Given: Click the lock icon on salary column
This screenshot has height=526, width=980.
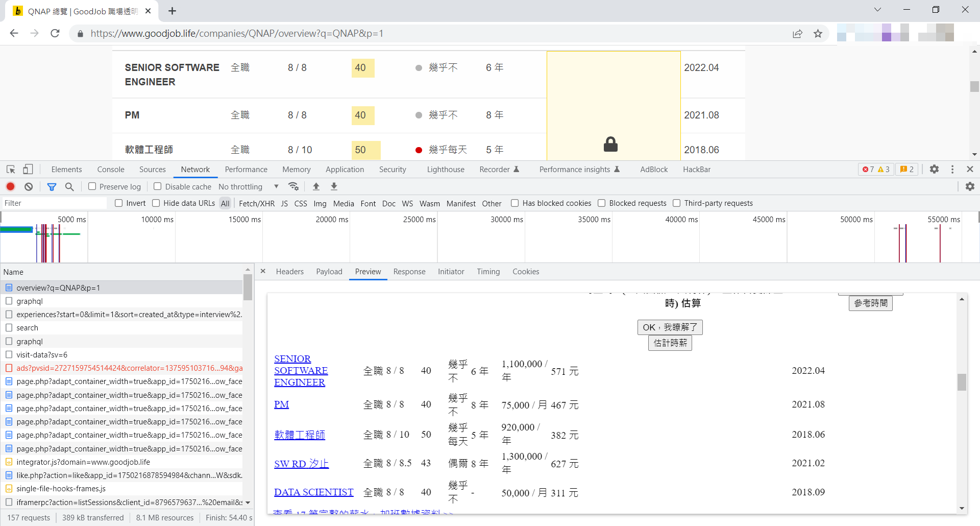Looking at the screenshot, I should coord(610,145).
